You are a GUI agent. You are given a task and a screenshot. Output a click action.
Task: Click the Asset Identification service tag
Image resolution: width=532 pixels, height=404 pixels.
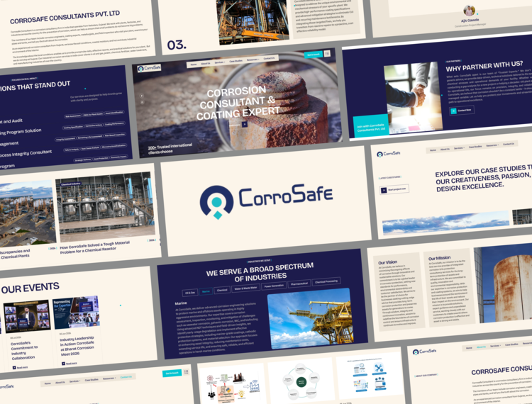coord(114,113)
